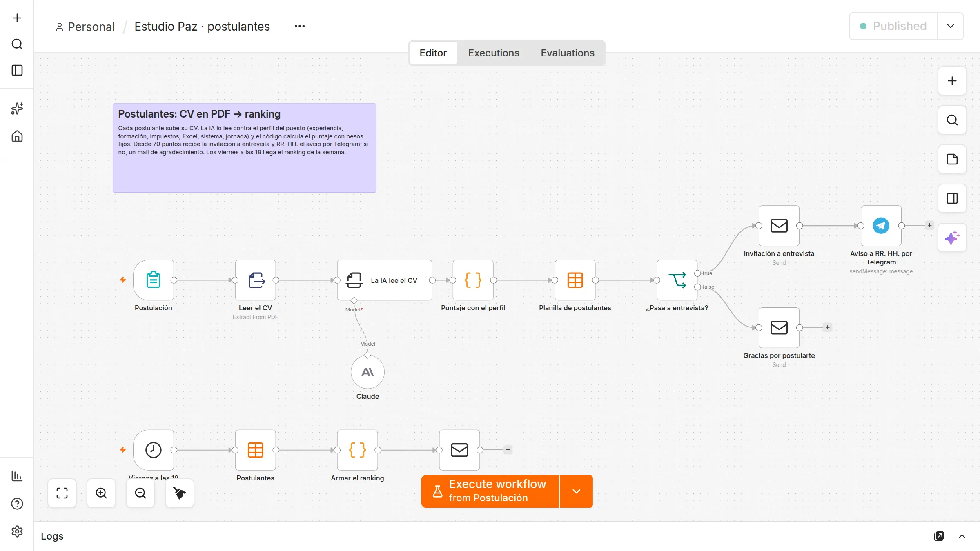Select the Planilla de postulantes node
This screenshot has height=551, width=980.
coord(575,280)
